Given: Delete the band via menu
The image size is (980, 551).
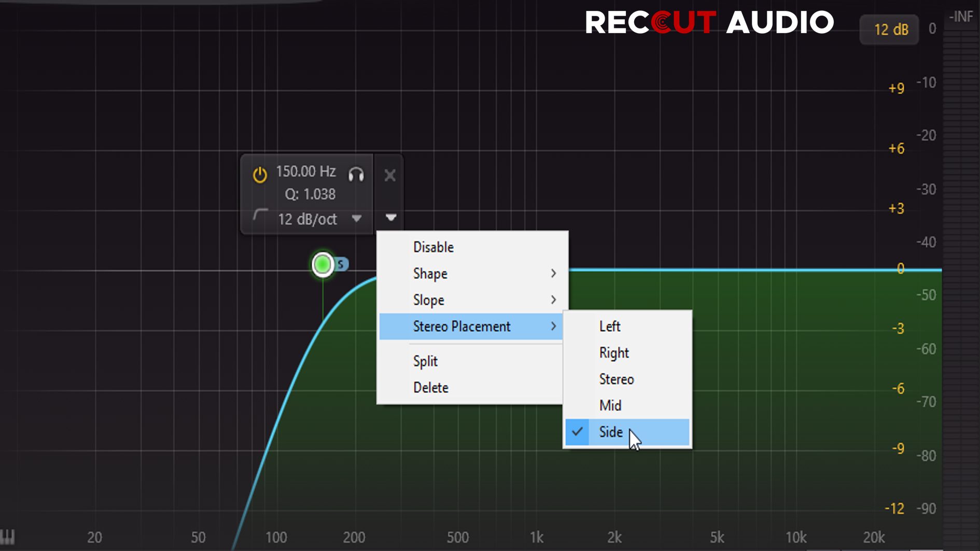Looking at the screenshot, I should tap(430, 388).
